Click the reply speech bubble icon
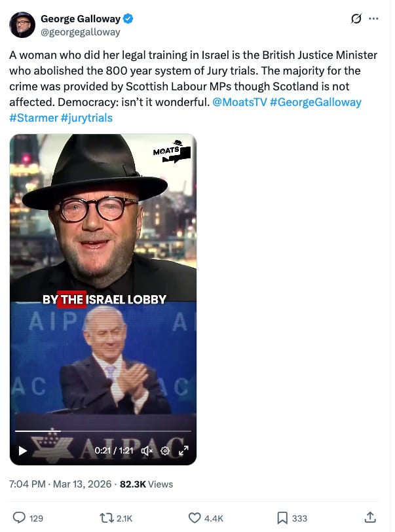395x532 pixels. point(19,518)
